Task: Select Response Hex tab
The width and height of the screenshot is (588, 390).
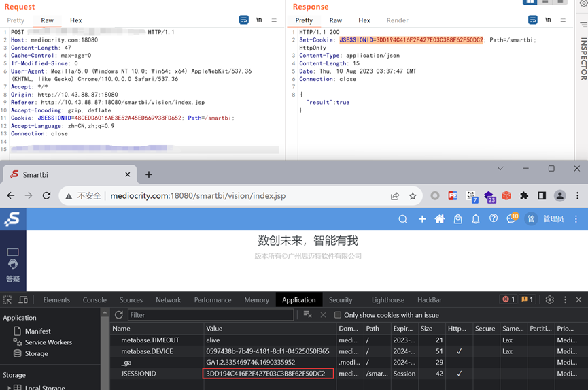Action: coord(364,20)
